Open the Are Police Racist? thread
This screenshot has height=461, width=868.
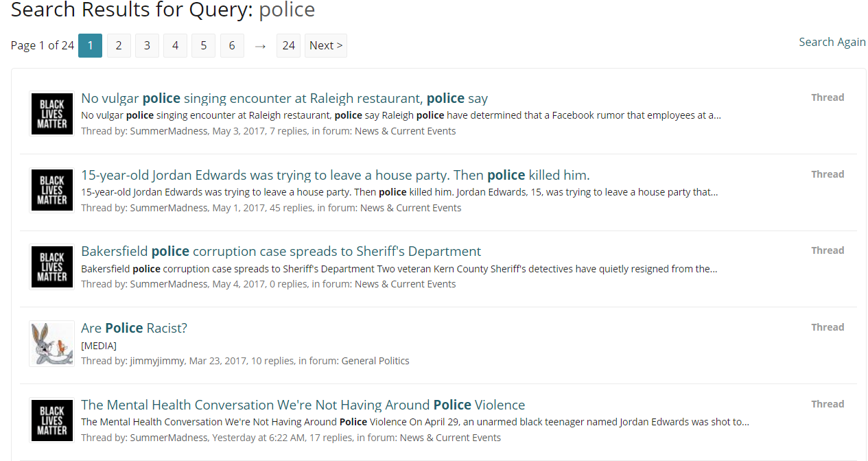pyautogui.click(x=134, y=328)
